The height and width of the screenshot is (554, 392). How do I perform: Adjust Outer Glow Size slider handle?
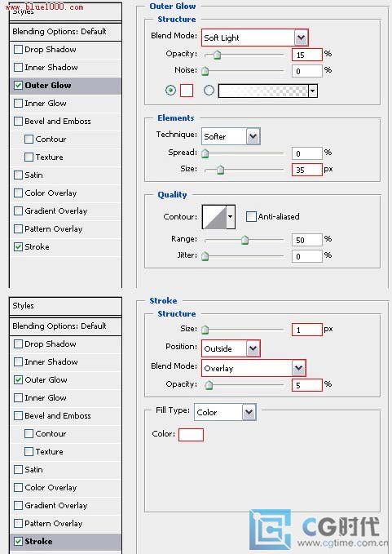221,170
